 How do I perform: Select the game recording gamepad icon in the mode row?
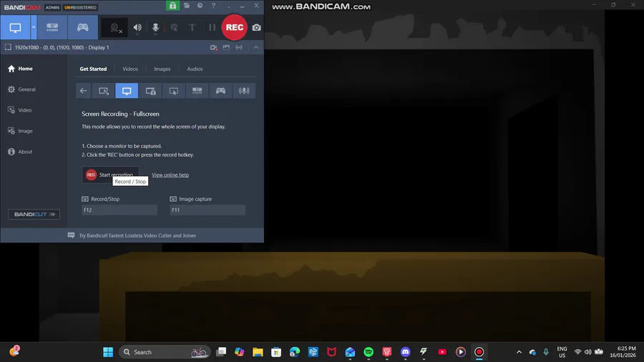[220, 91]
